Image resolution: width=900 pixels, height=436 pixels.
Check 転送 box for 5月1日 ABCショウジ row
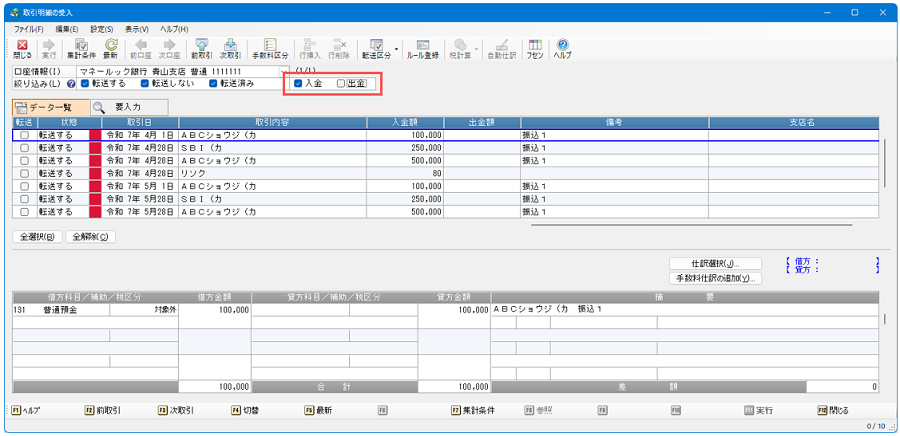[x=24, y=186]
